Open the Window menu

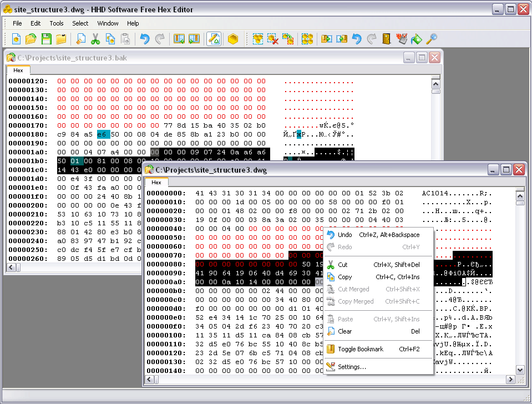108,23
